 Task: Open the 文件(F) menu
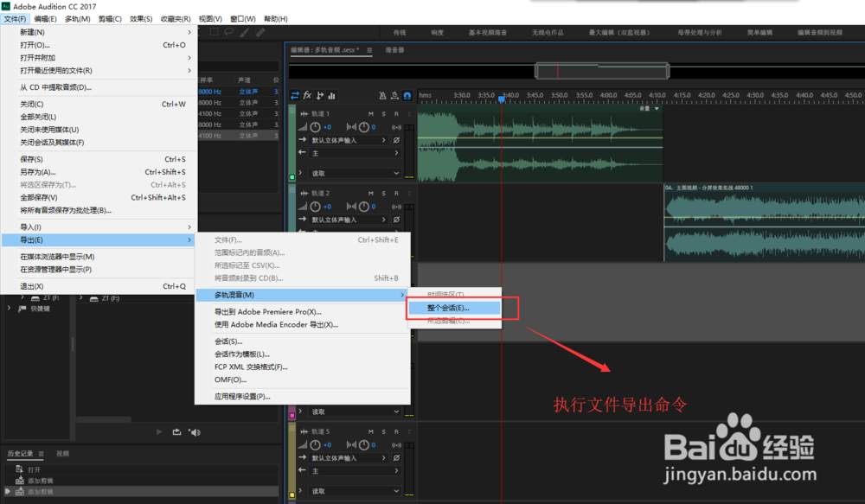15,19
